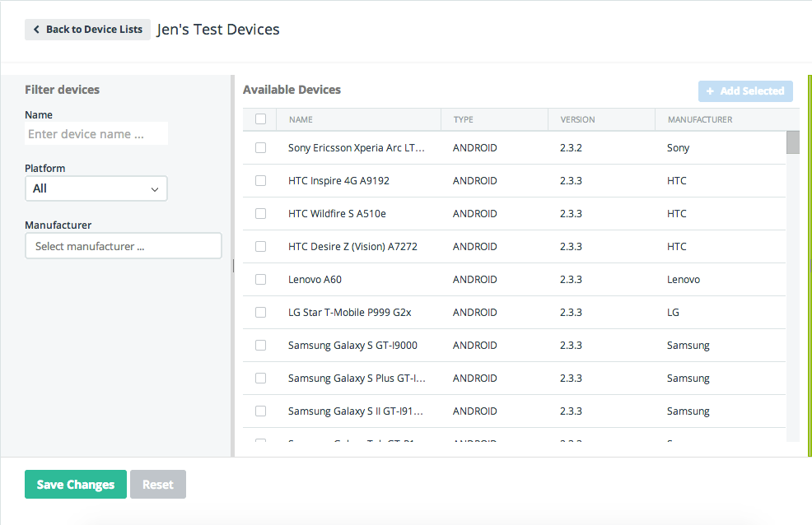812x525 pixels.
Task: Tick the HTC Wildfire S A510e checkbox
Action: pos(261,214)
